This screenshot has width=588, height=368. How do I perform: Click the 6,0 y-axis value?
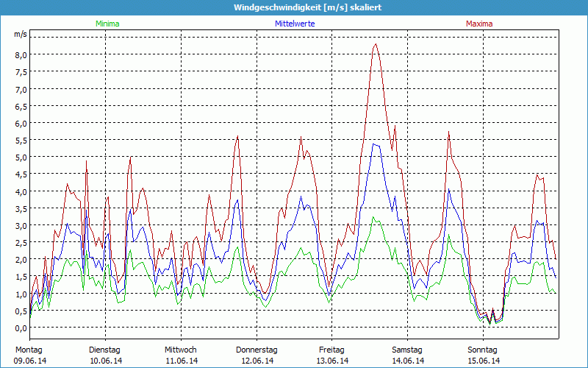click(x=21, y=123)
